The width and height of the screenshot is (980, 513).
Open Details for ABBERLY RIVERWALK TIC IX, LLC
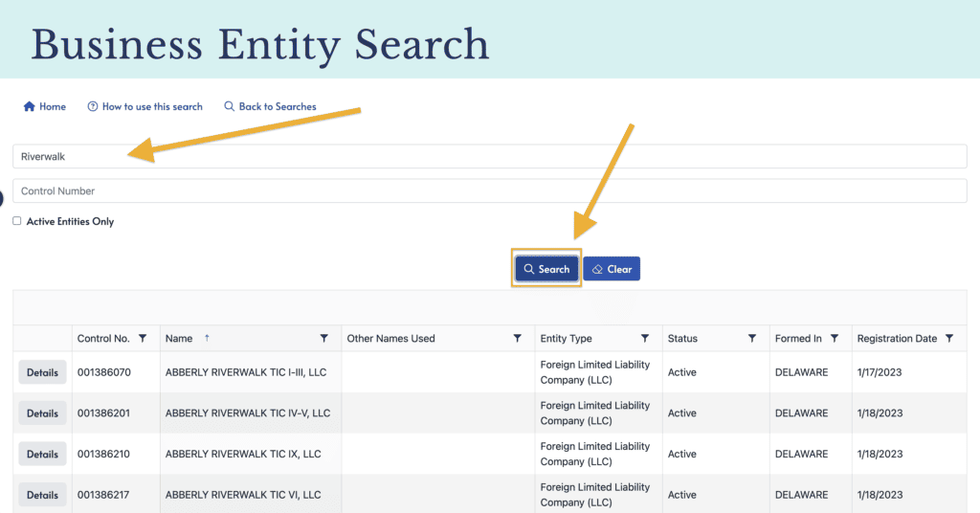[42, 455]
